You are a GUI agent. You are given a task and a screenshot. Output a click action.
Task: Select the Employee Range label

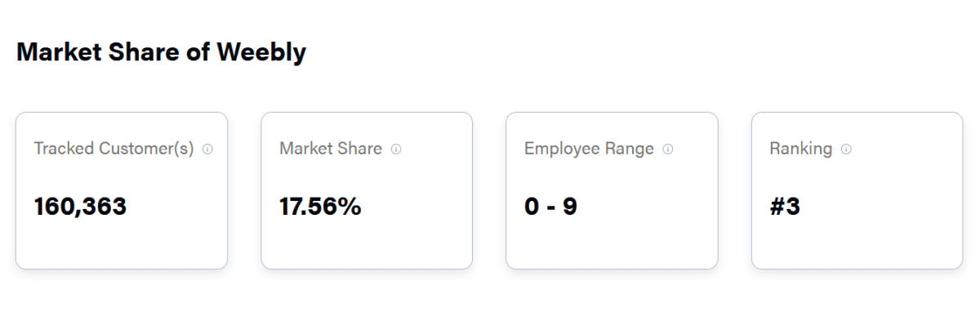(589, 149)
